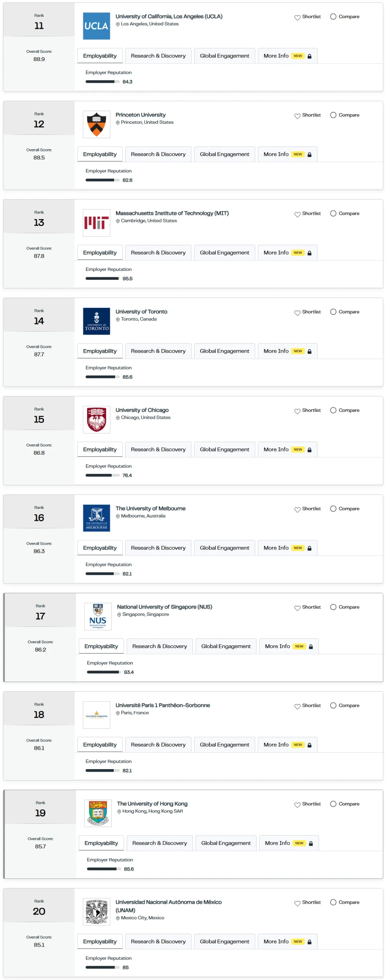This screenshot has height=980, width=385.
Task: Open the Université Paris 1 Panthéon-Sorbonne link
Action: pyautogui.click(x=163, y=705)
